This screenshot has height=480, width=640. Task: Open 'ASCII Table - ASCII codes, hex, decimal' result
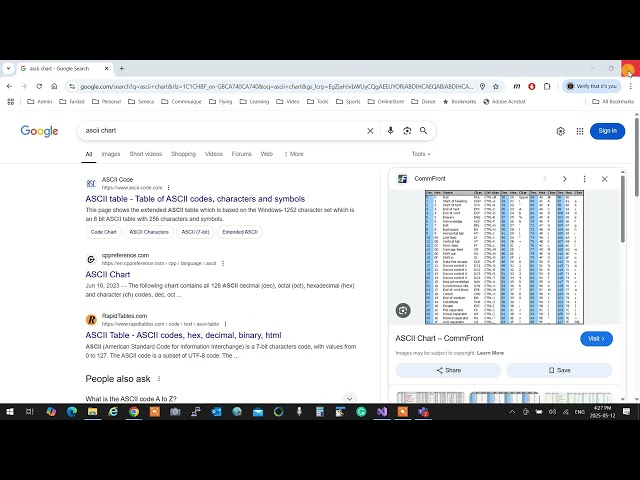[183, 335]
